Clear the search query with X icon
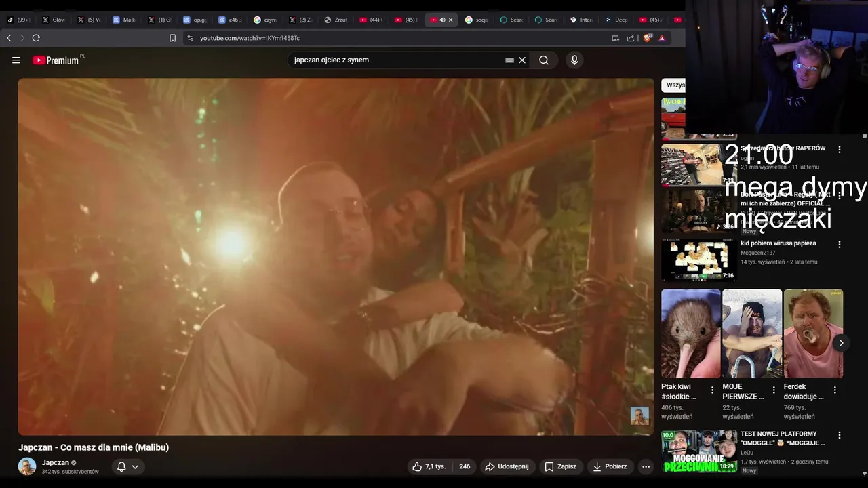This screenshot has width=868, height=488. click(522, 60)
